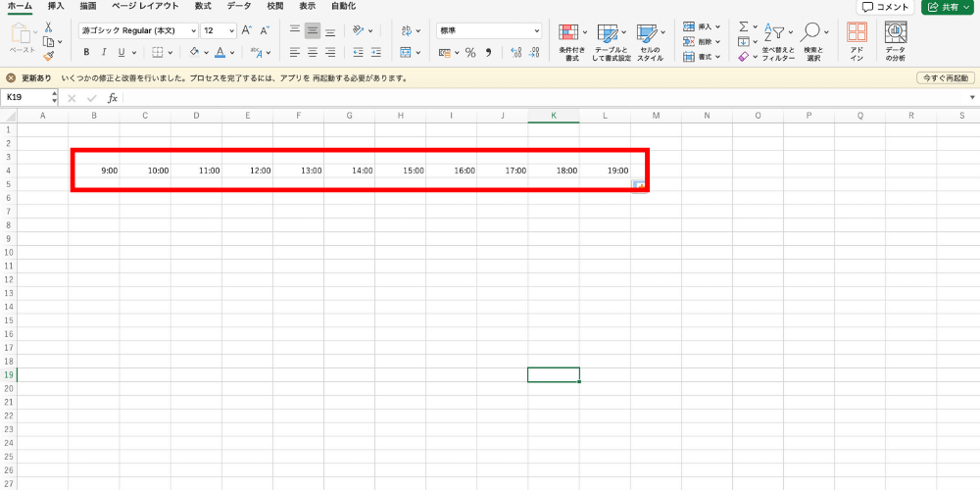Dismiss the update notification with X icon
This screenshot has height=490, width=980.
[x=11, y=78]
